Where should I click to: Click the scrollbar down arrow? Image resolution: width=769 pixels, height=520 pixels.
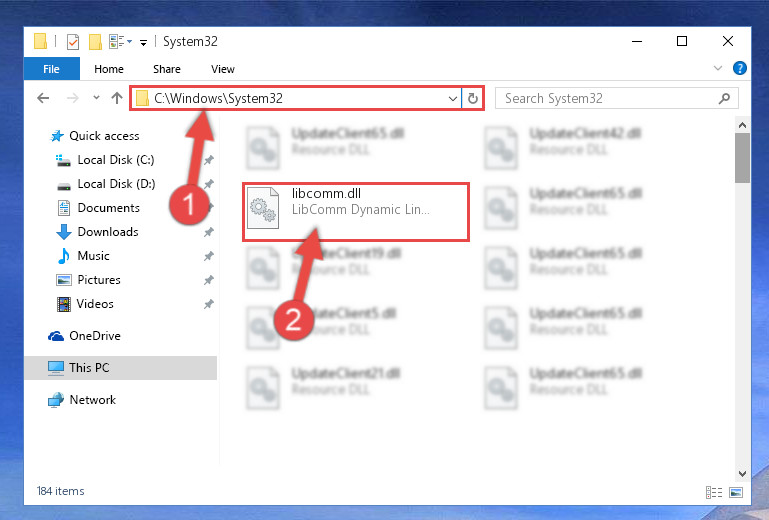pyautogui.click(x=742, y=474)
